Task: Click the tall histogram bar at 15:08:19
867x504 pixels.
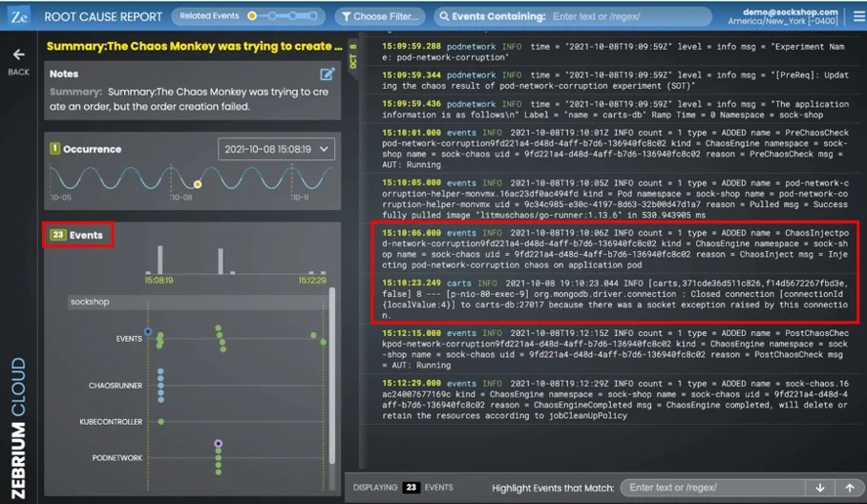Action: pos(159,260)
